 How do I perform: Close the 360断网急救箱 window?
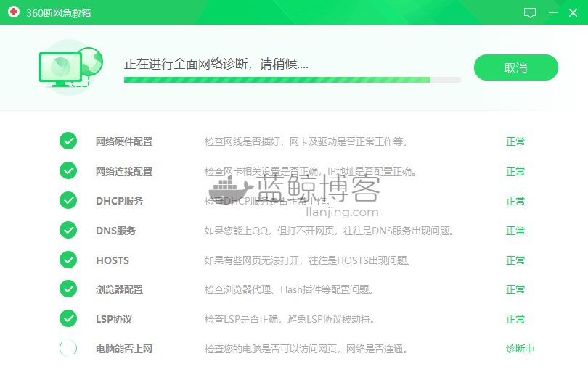pyautogui.click(x=573, y=13)
